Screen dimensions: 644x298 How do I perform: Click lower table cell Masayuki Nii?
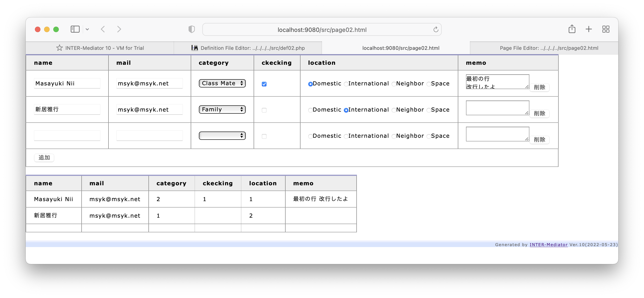pyautogui.click(x=54, y=199)
